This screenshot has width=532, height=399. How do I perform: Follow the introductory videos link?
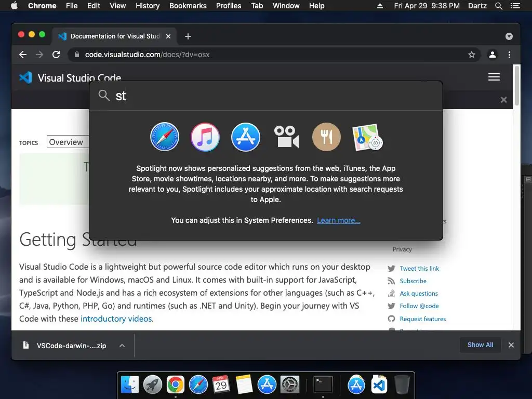(x=116, y=318)
